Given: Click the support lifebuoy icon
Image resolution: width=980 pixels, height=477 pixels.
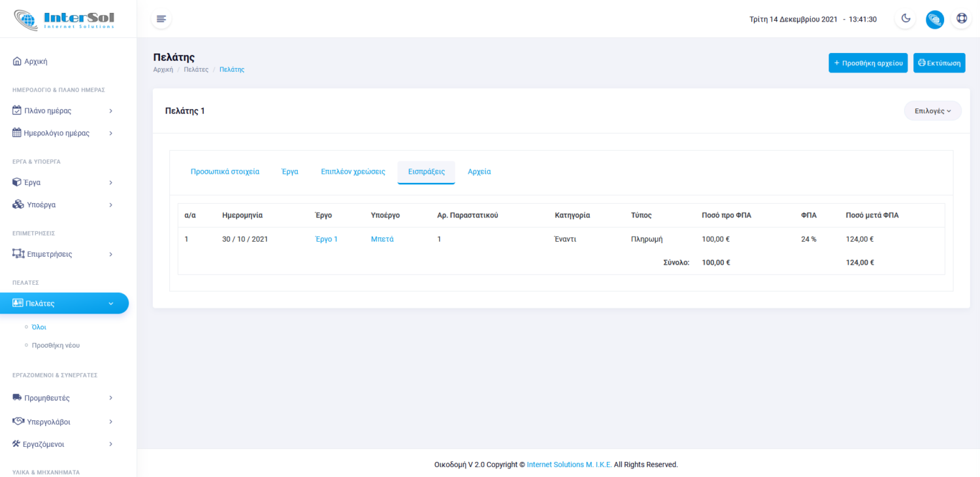Looking at the screenshot, I should click(962, 19).
